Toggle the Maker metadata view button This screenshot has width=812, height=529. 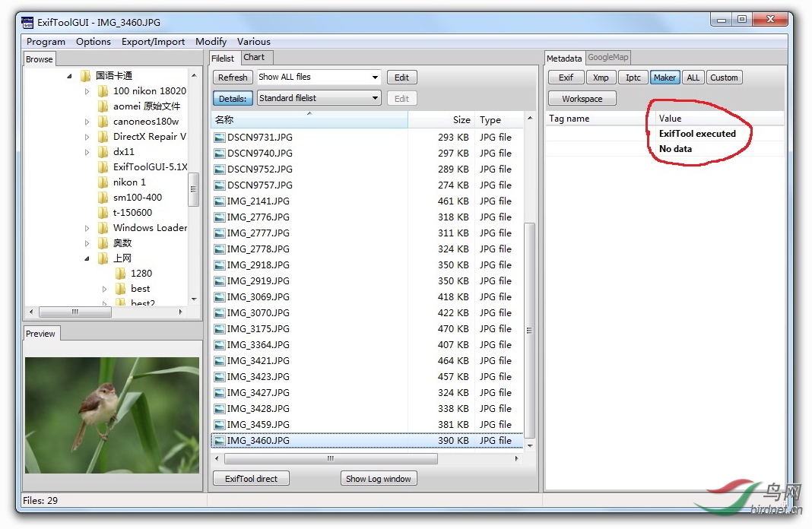click(x=665, y=78)
